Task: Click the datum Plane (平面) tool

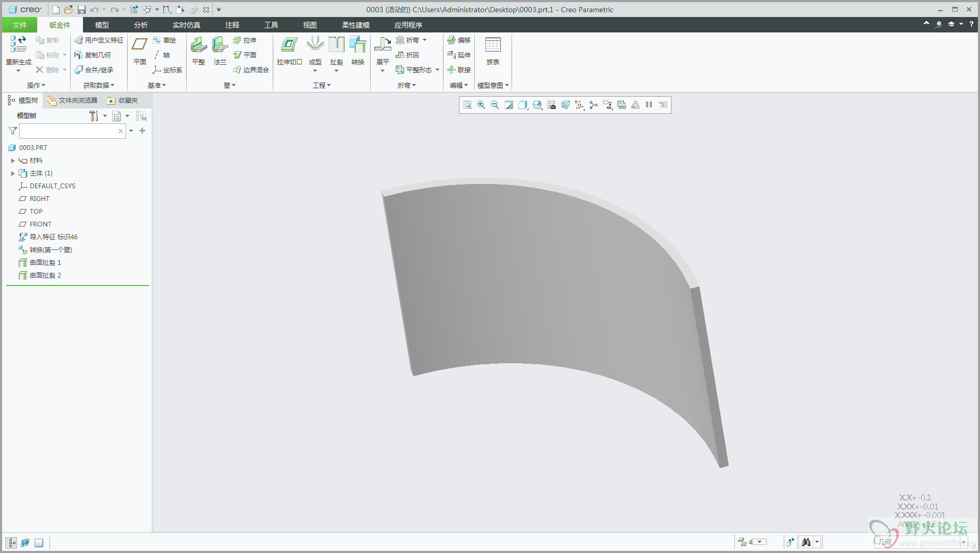Action: pos(140,51)
